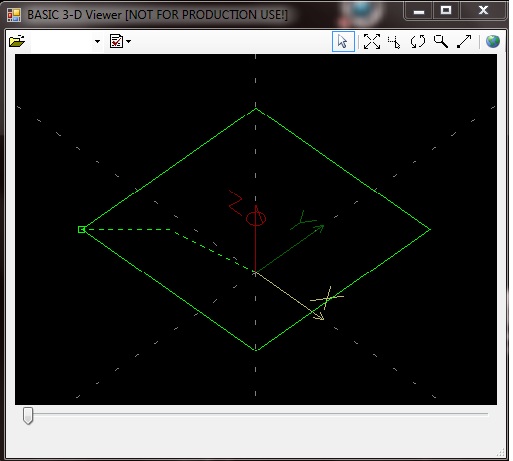Open a file with the folder icon

click(x=17, y=41)
